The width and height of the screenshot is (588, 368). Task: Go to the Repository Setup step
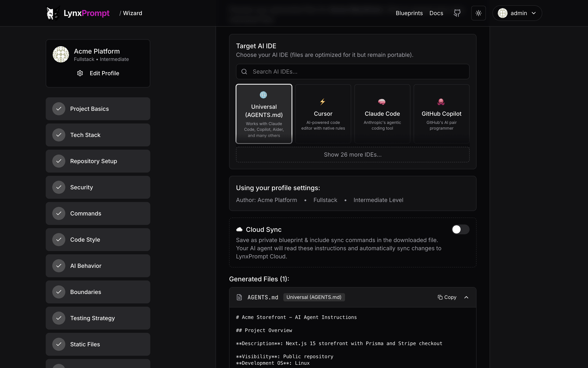pos(98,161)
